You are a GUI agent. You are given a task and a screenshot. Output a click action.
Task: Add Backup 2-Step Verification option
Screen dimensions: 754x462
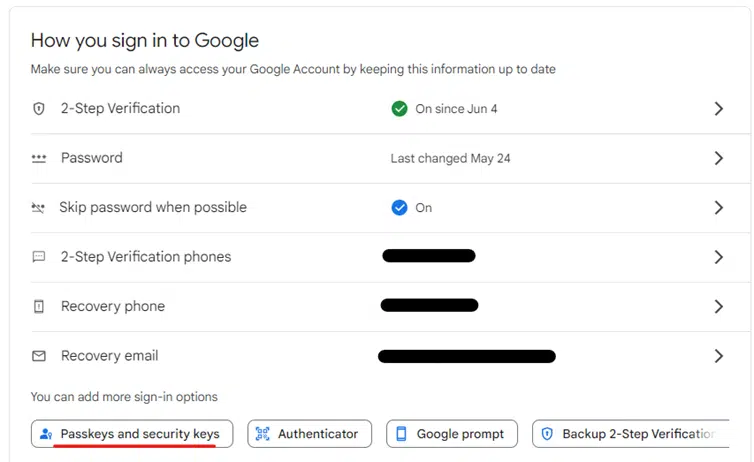click(x=631, y=434)
